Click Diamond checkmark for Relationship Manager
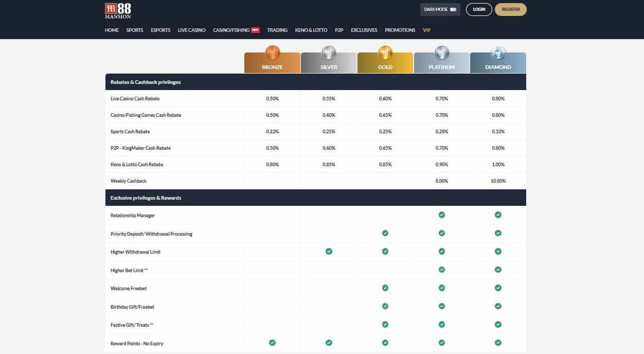This screenshot has width=644, height=354. point(498,215)
